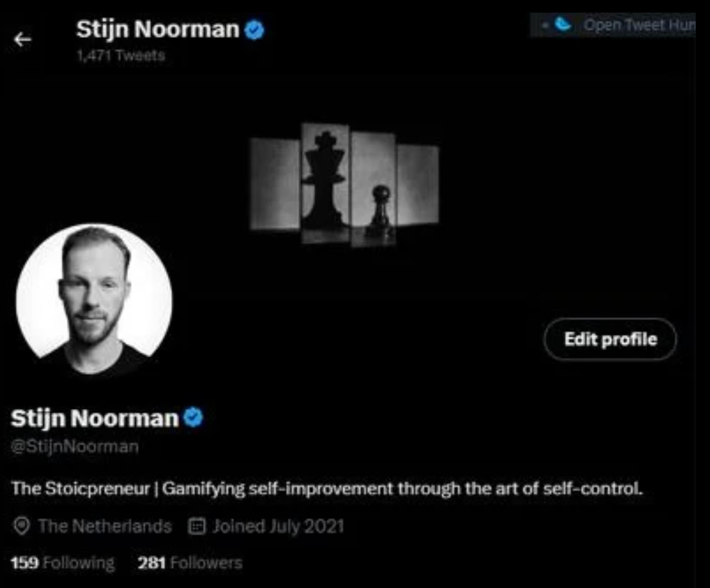Click The Netherlands location text

pos(105,526)
